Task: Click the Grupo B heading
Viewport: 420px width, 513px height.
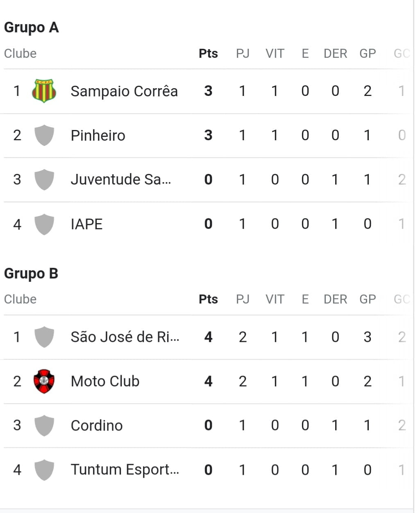Action: [31, 274]
